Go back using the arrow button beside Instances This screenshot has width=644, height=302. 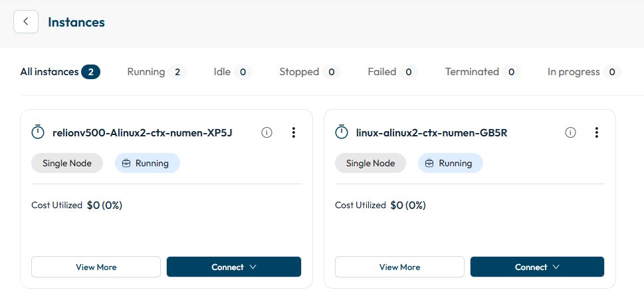26,22
